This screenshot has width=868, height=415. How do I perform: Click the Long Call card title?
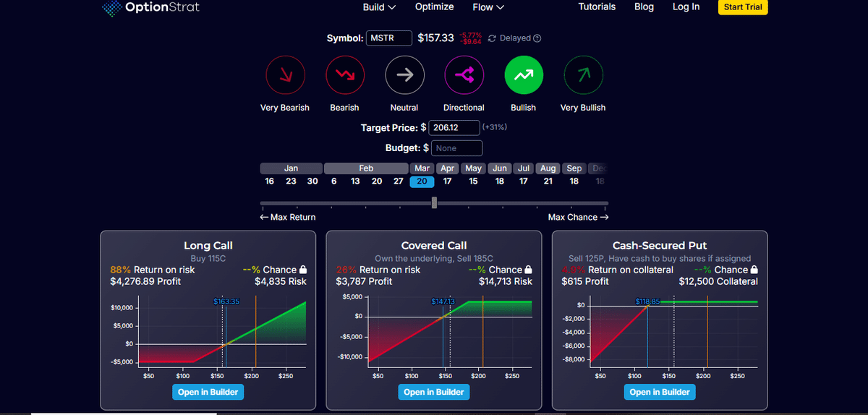click(x=208, y=246)
